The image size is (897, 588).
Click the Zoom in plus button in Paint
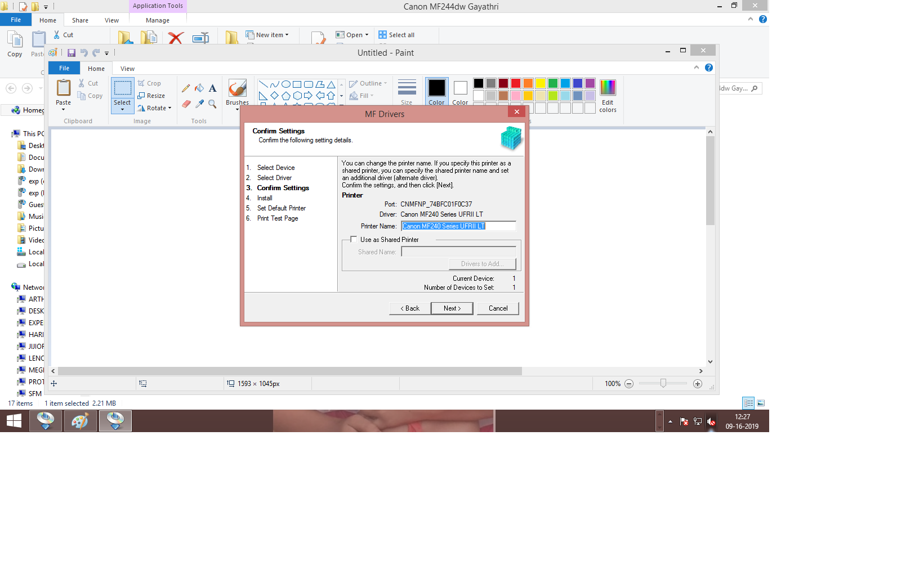(x=698, y=384)
